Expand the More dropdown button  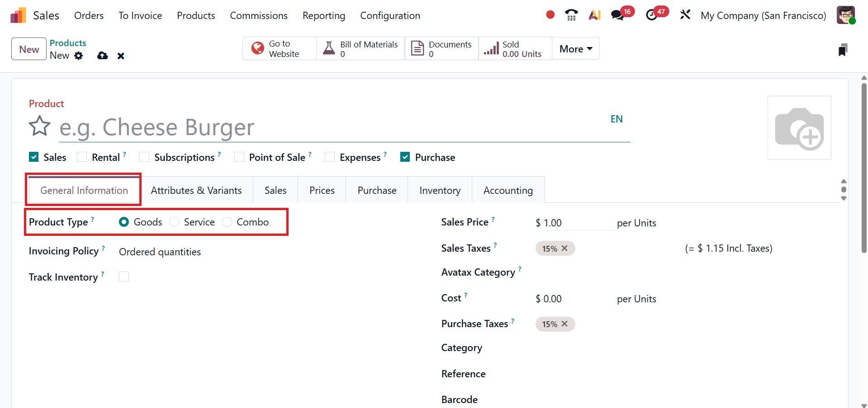575,49
